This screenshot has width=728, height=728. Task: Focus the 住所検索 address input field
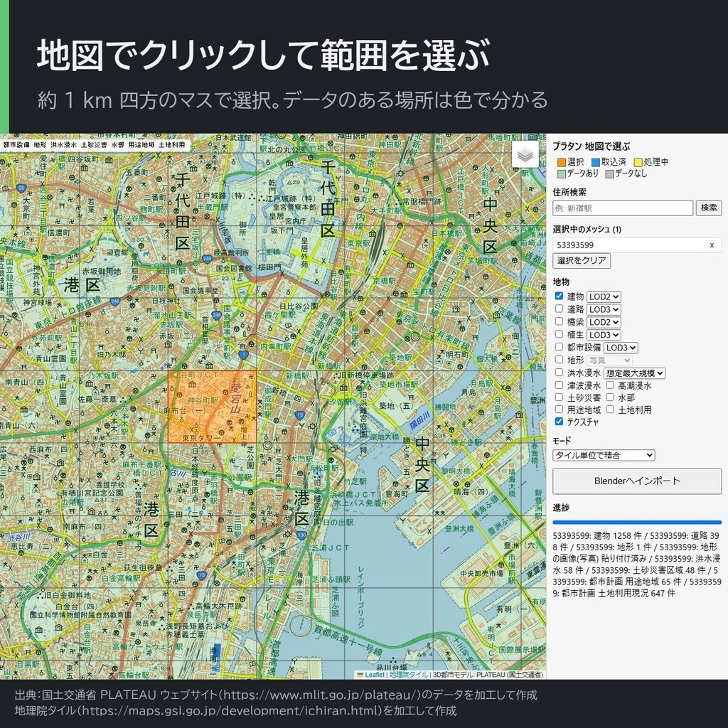[x=623, y=208]
